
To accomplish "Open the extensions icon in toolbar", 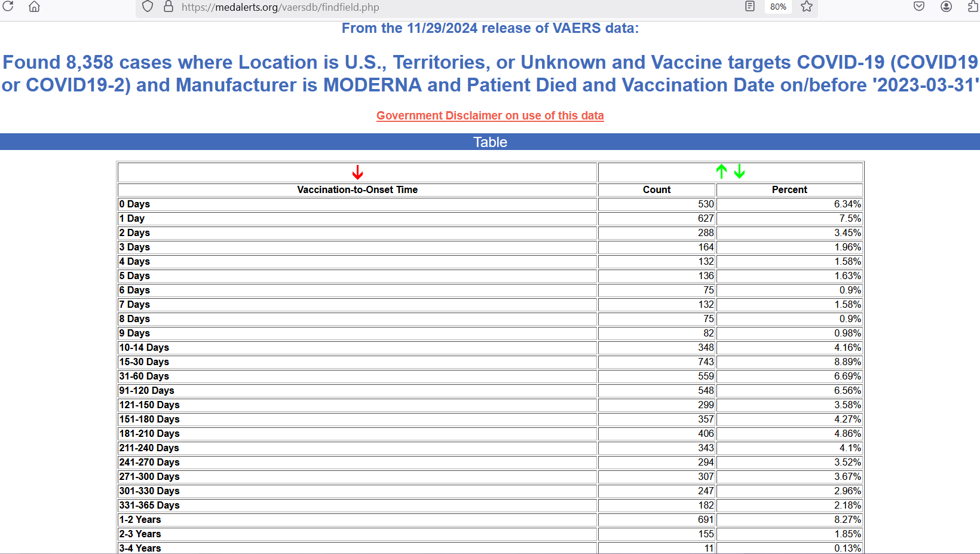I will click(x=973, y=7).
